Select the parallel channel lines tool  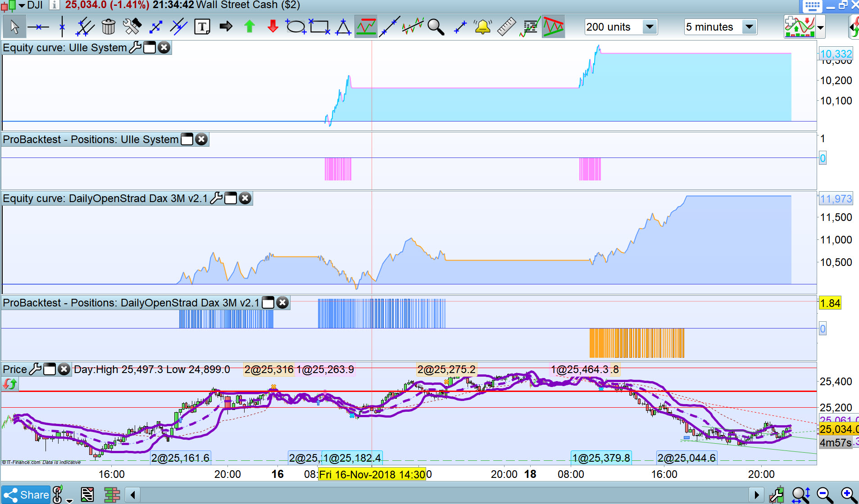[x=85, y=27]
